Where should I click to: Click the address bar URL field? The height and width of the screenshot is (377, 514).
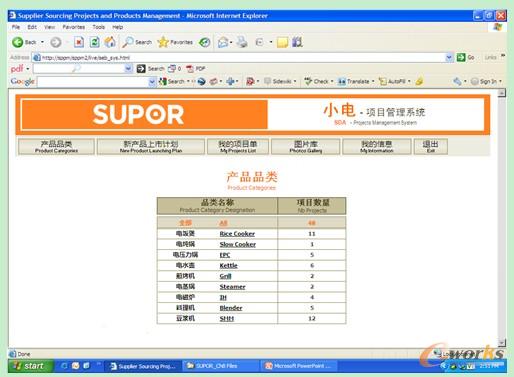pyautogui.click(x=243, y=57)
